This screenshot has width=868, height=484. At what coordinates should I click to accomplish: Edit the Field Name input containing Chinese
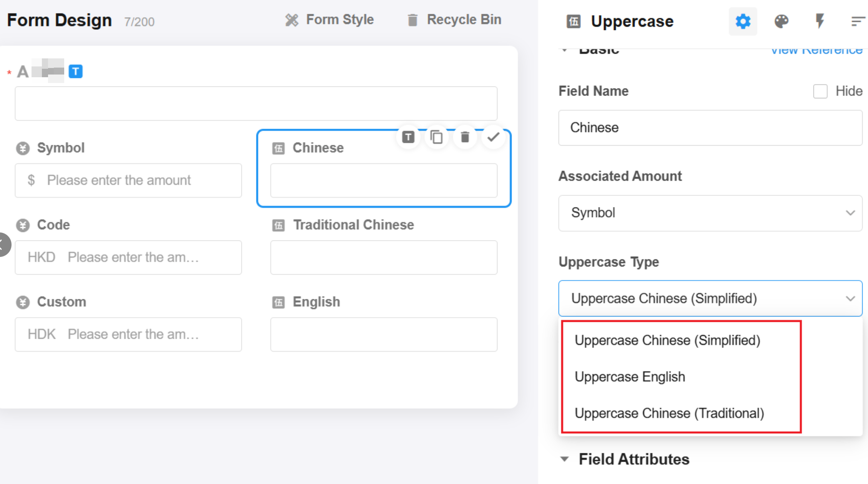[710, 128]
